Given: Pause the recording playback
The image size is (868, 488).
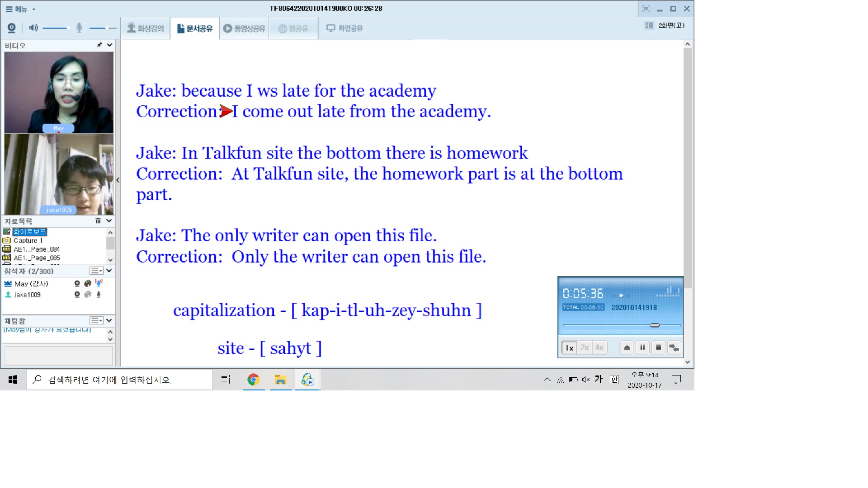Looking at the screenshot, I should coord(642,347).
